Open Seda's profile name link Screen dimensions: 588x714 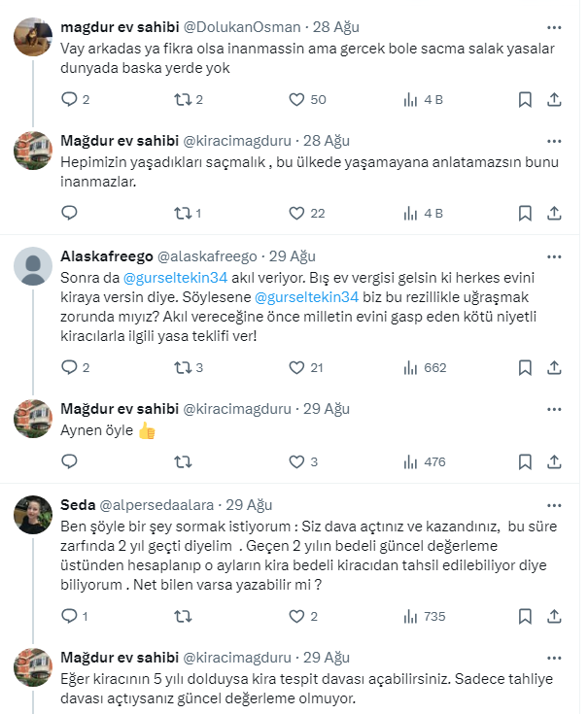pos(76,504)
